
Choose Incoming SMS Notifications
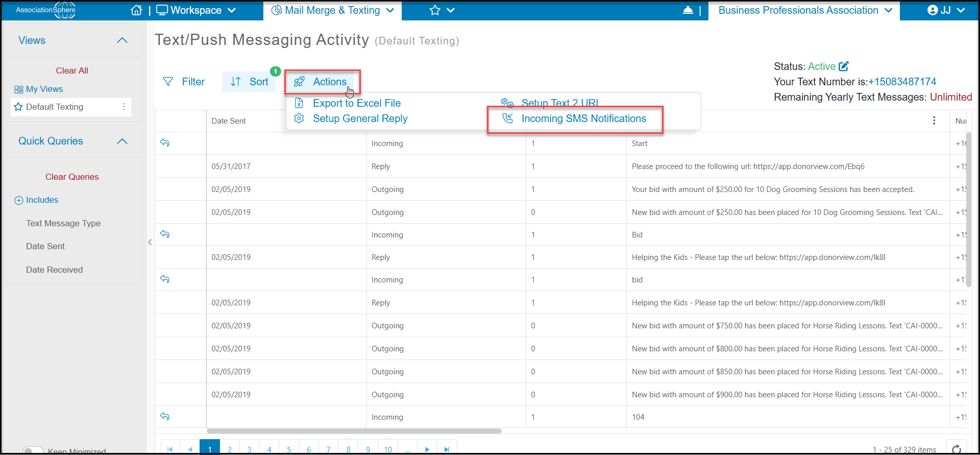[575, 118]
